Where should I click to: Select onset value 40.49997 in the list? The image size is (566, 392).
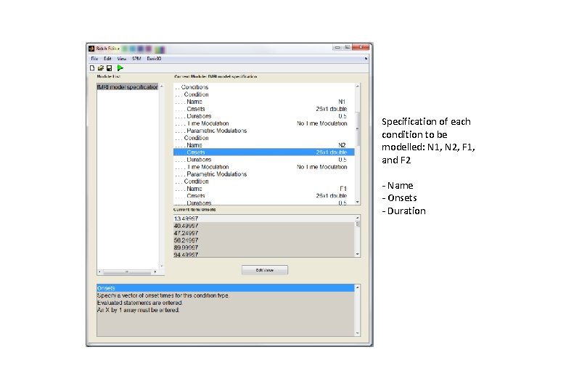coord(264,226)
